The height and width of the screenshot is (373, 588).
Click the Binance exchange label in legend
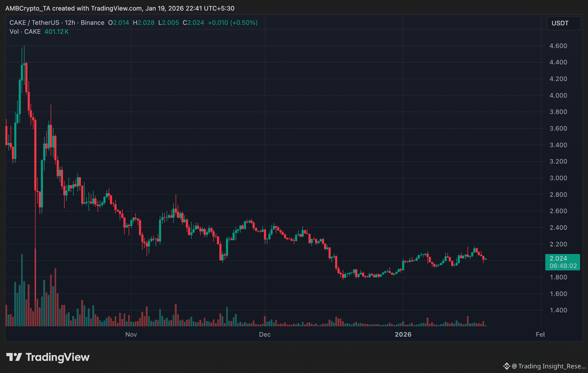(x=92, y=23)
